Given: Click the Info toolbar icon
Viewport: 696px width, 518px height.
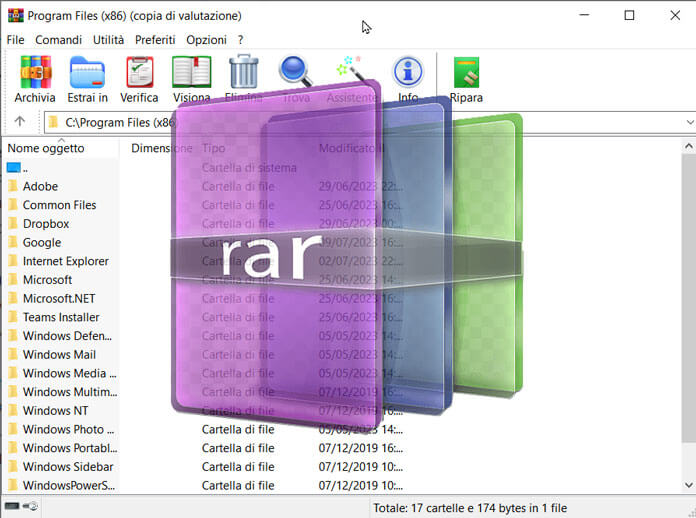Looking at the screenshot, I should click(407, 71).
